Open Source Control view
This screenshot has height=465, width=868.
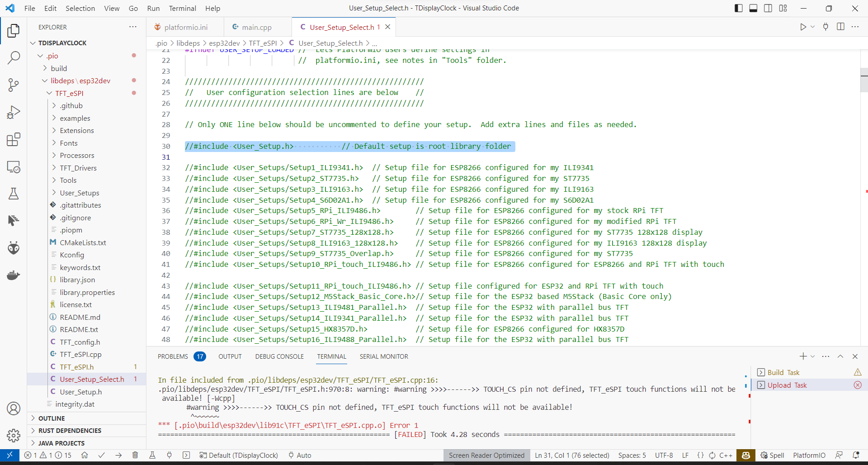click(x=14, y=85)
